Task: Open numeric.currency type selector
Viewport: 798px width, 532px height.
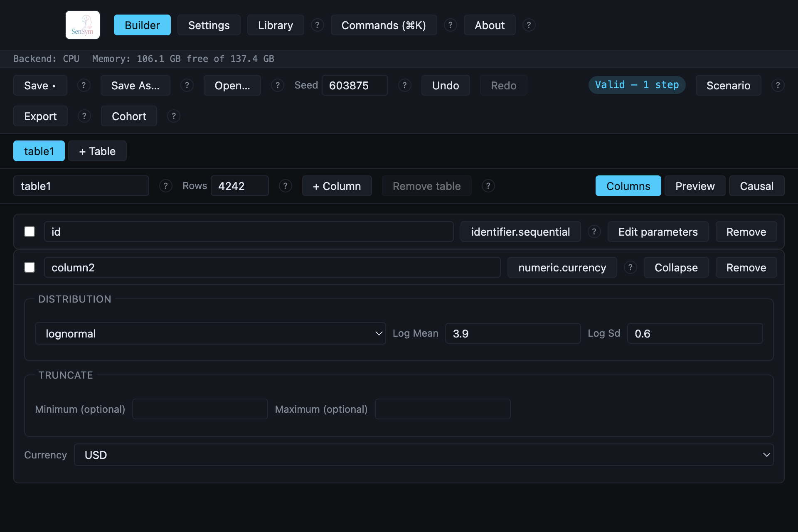Action: (562, 267)
